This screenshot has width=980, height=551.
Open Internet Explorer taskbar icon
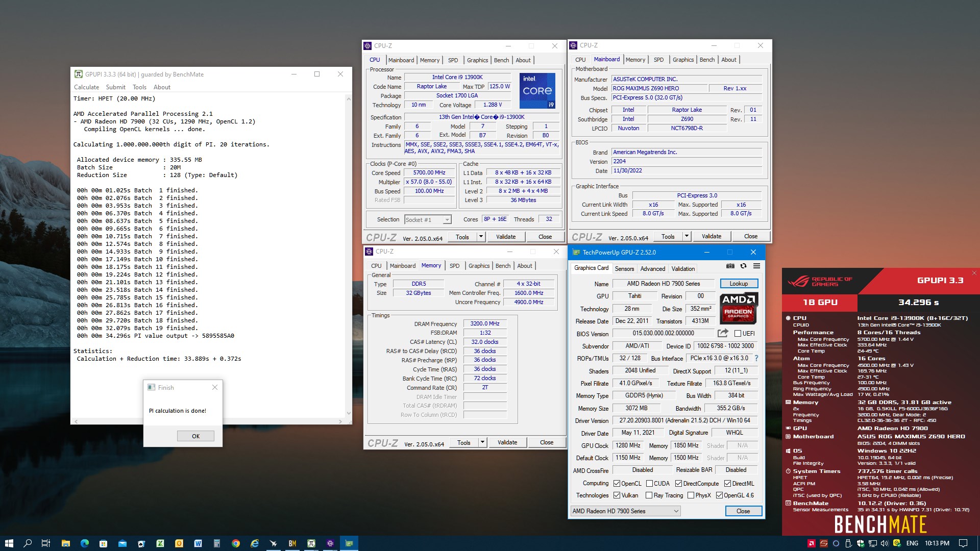tap(254, 543)
